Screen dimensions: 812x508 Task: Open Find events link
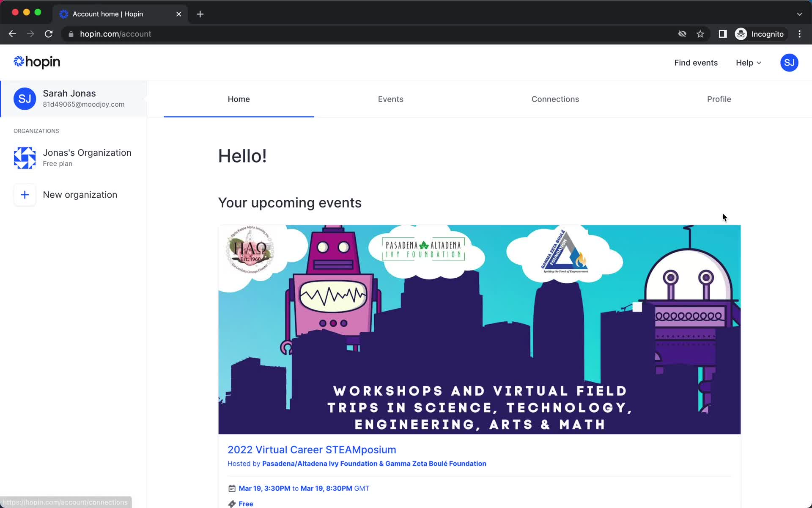click(696, 63)
